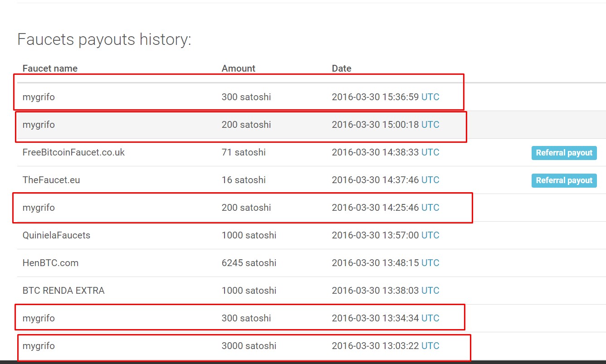Select UTC link next to 14:37:46
Screen dimensions: 606x364
[430, 180]
